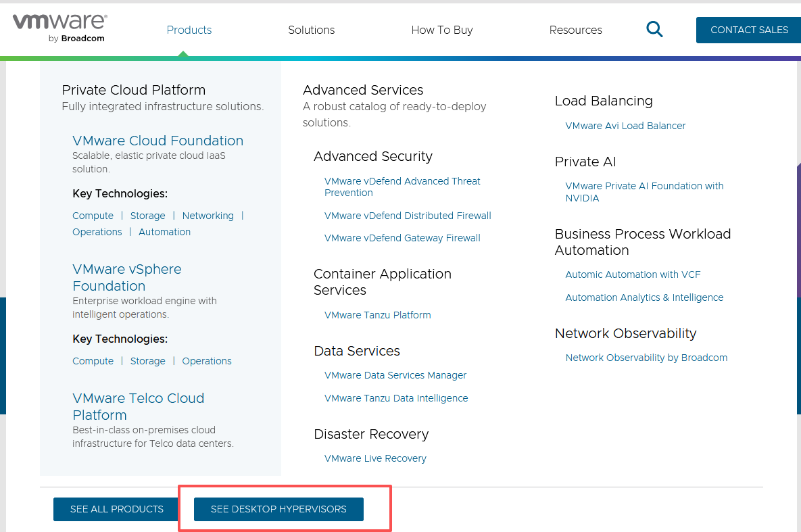801x532 pixels.
Task: Click the Private Cloud Platform heading
Action: 133,90
